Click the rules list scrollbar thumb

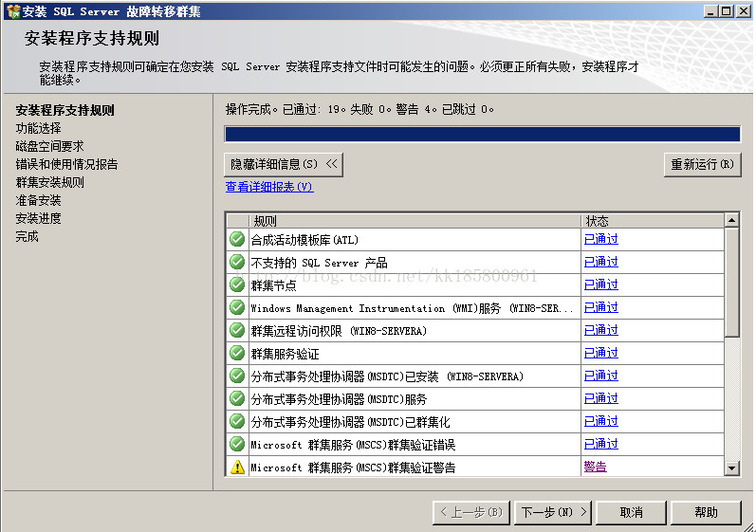coord(732,282)
